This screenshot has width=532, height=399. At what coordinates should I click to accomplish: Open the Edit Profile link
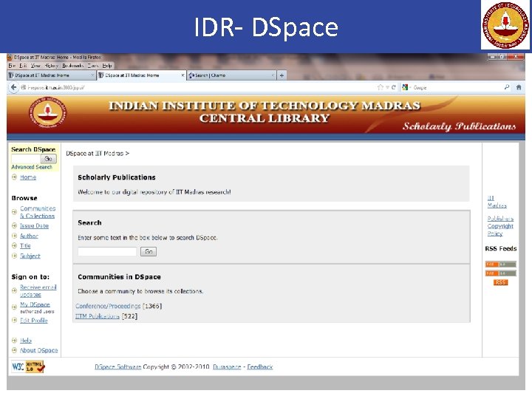(33, 320)
